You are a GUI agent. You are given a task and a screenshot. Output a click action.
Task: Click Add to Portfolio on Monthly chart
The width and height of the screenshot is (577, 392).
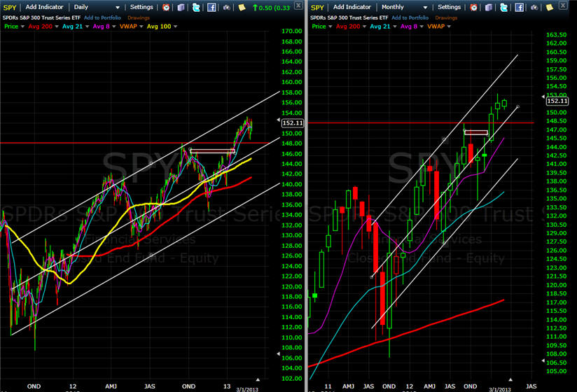[410, 17]
